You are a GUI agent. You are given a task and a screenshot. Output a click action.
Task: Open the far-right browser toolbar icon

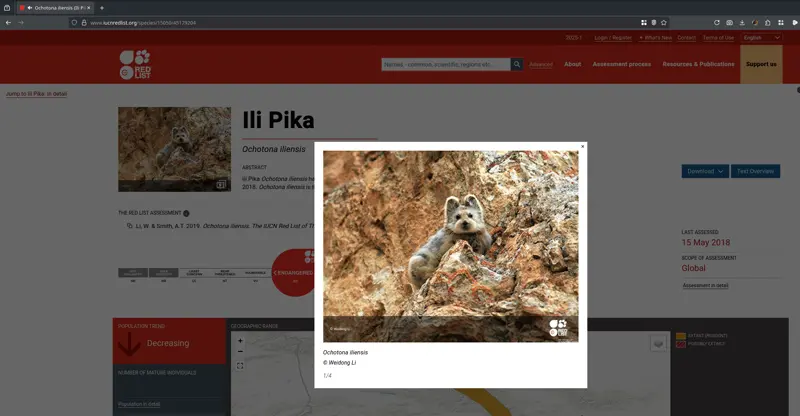tap(794, 22)
